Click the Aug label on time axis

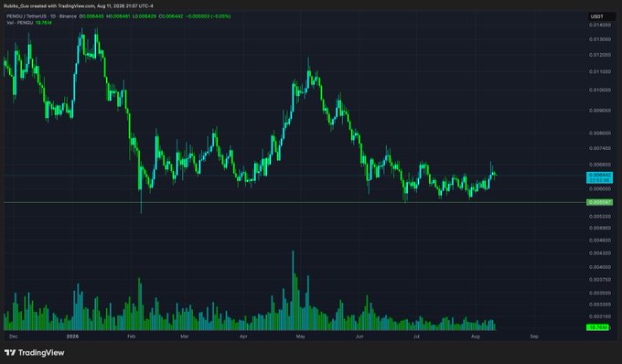pos(476,337)
